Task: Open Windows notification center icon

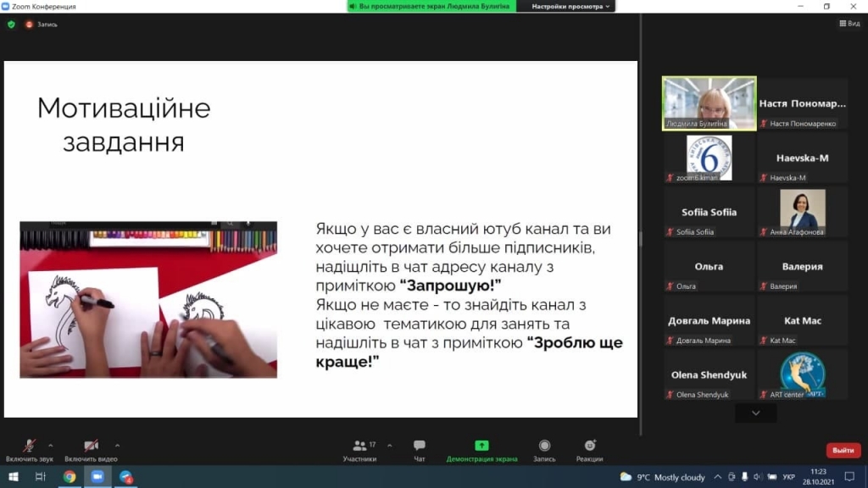Action: point(849,476)
